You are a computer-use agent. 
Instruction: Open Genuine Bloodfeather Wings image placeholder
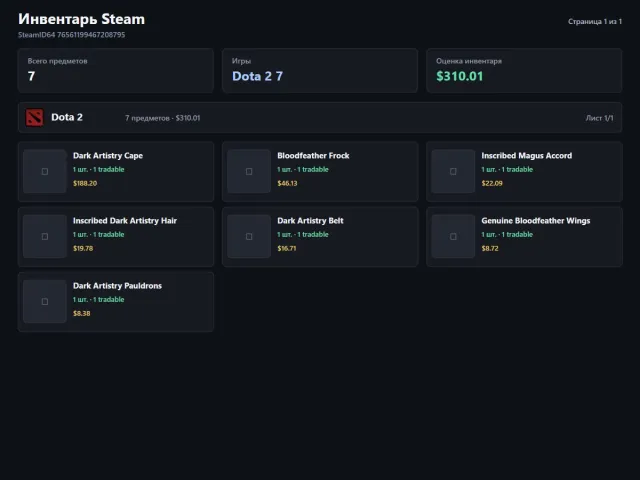point(453,236)
